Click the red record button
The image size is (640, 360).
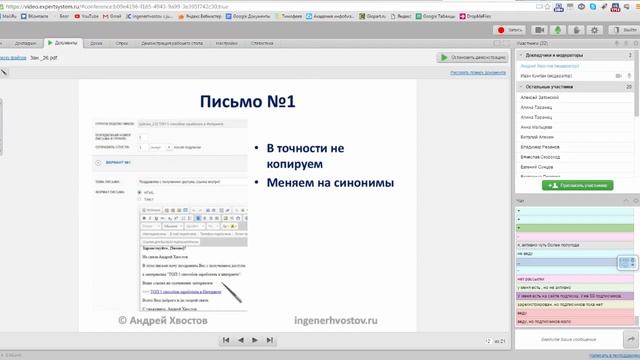[510, 30]
